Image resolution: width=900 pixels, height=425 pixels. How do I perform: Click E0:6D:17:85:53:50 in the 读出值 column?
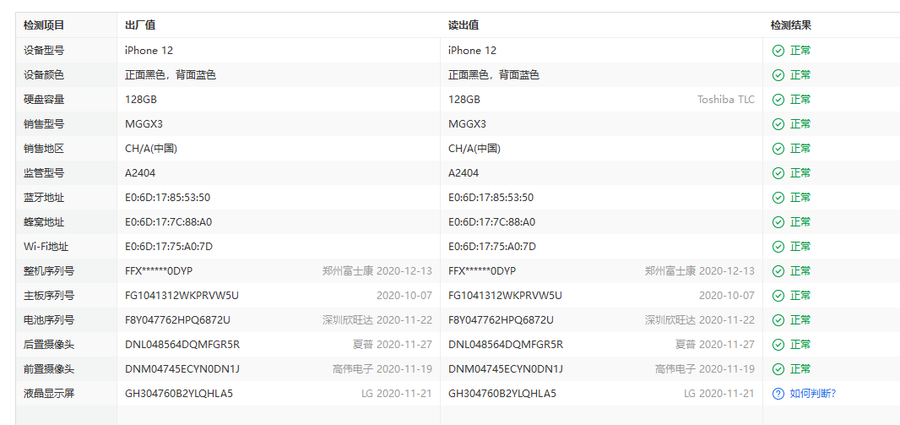coord(491,198)
